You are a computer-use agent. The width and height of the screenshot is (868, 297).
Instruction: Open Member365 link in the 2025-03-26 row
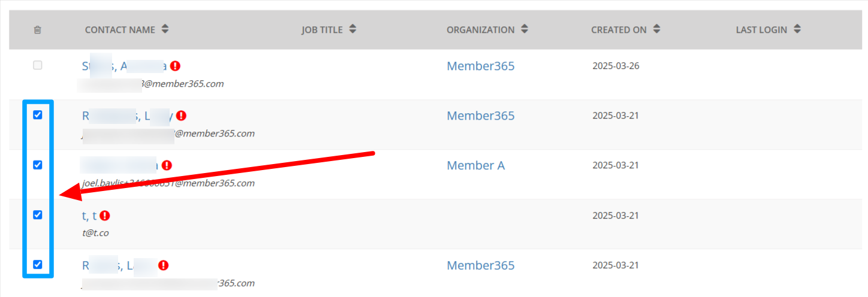point(481,66)
